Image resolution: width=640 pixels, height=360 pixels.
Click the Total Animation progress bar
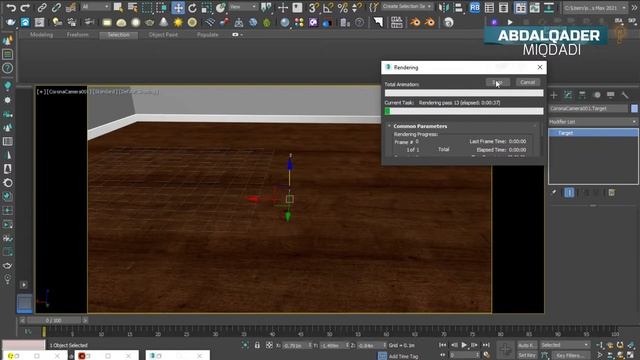[x=464, y=93]
